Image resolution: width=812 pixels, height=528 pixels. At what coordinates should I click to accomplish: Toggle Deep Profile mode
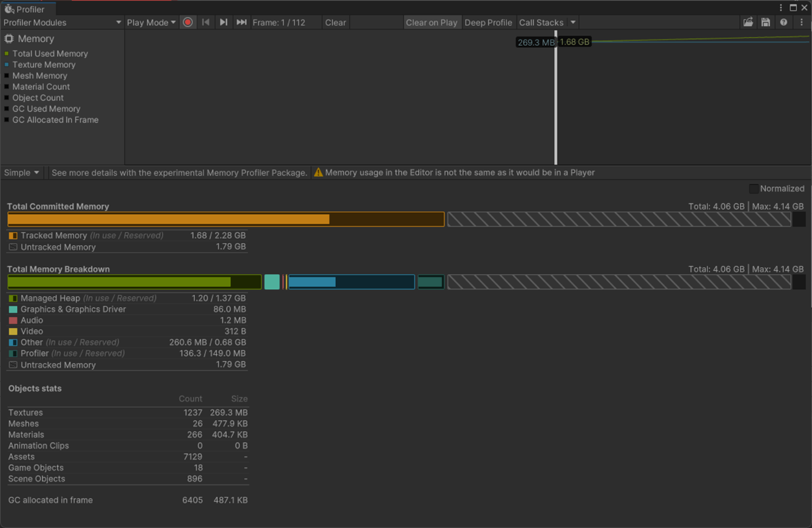coord(488,22)
